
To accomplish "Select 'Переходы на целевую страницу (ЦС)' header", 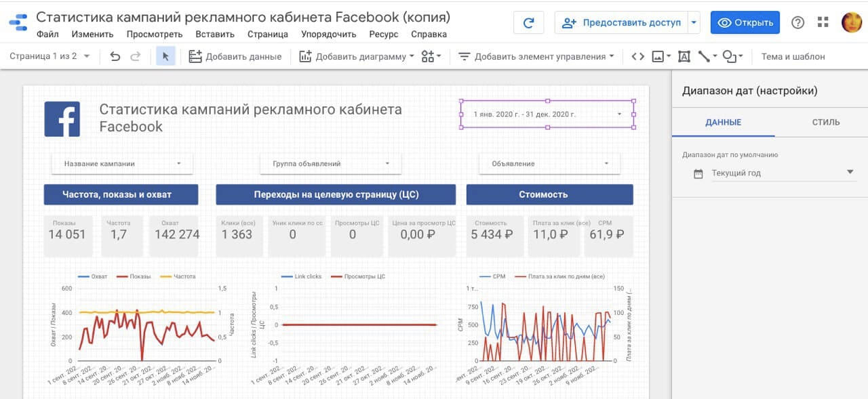I will click(336, 194).
